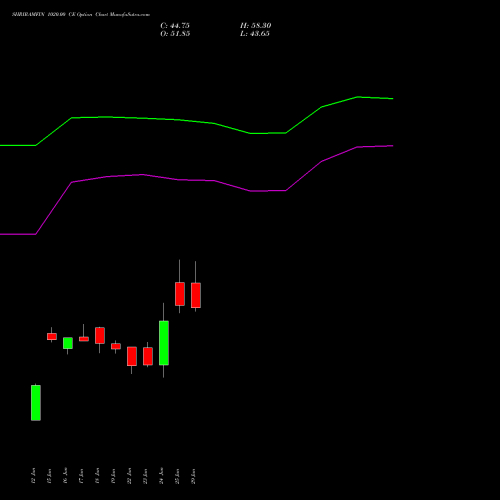The width and height of the screenshot is (500, 500).
Task: Click the 29 Jan date axis label
Action: pos(193,476)
